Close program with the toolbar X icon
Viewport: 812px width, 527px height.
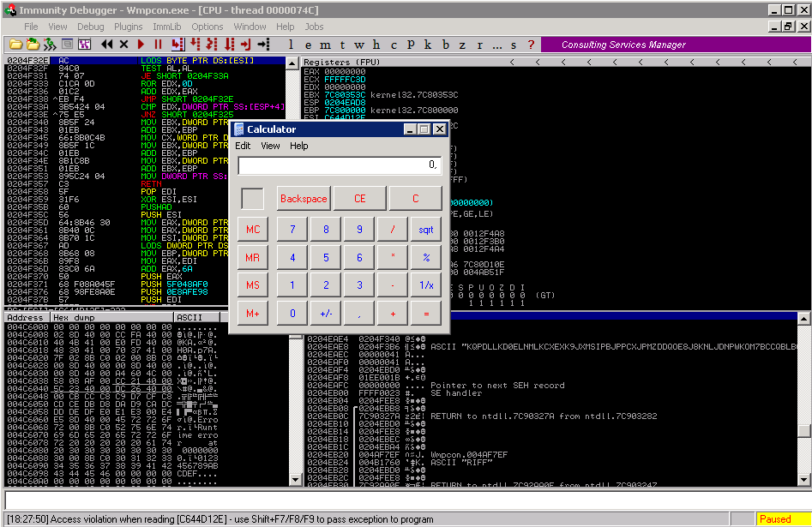pos(123,45)
